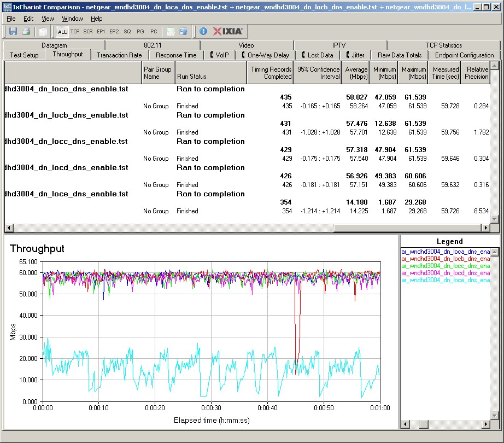Switch to the IPTV tab
Screen dimensions: 504x443
click(x=339, y=45)
